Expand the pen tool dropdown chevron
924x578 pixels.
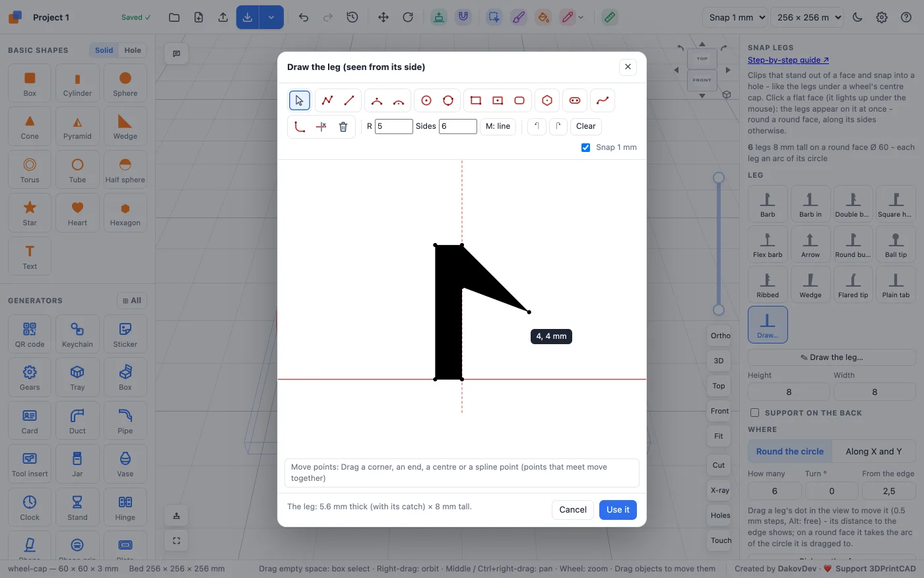[x=581, y=18]
